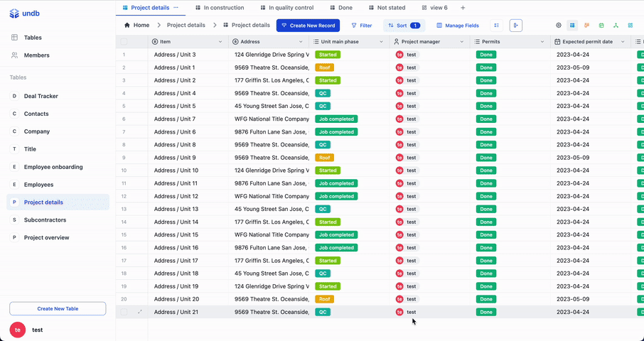The image size is (644, 341).
Task: Open the Contacts table in sidebar
Action: [58, 114]
